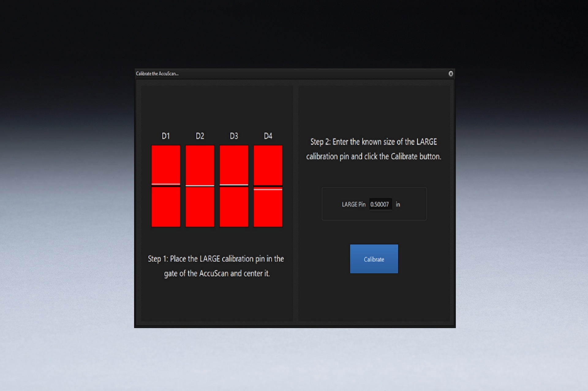The image size is (588, 391).
Task: Click the D4 red sensor bar
Action: click(x=268, y=186)
